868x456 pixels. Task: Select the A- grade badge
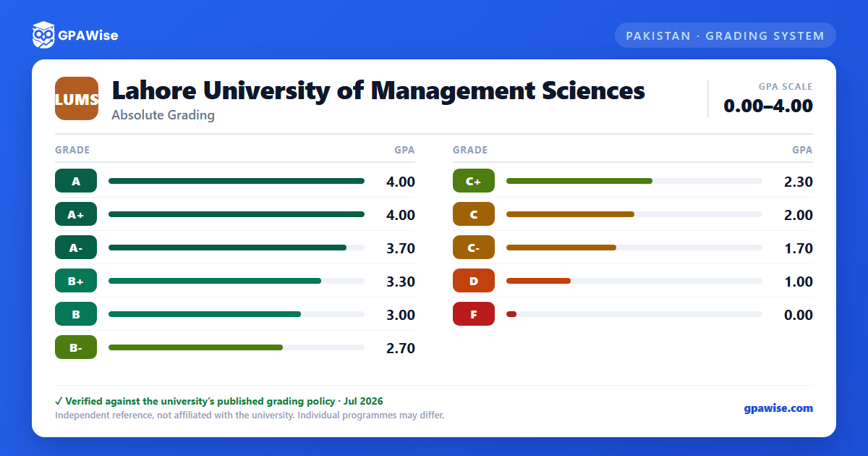click(76, 248)
